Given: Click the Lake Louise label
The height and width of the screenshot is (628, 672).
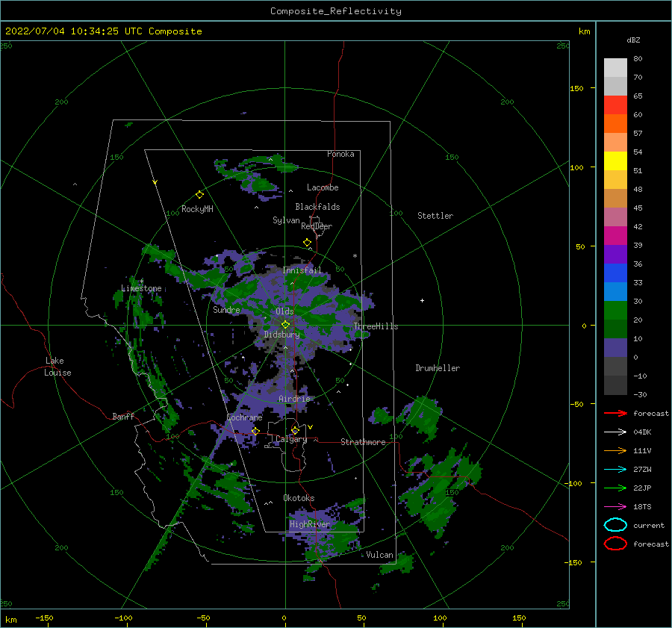Looking at the screenshot, I should click(x=57, y=367).
